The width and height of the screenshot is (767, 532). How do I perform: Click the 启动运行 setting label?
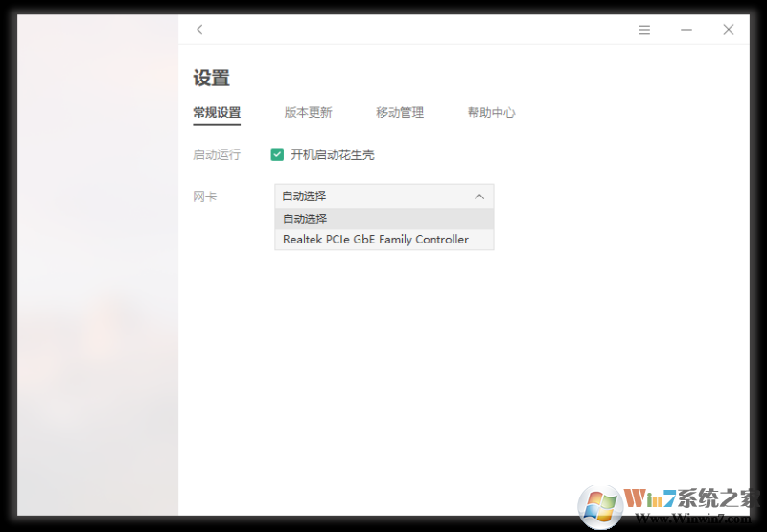click(217, 154)
